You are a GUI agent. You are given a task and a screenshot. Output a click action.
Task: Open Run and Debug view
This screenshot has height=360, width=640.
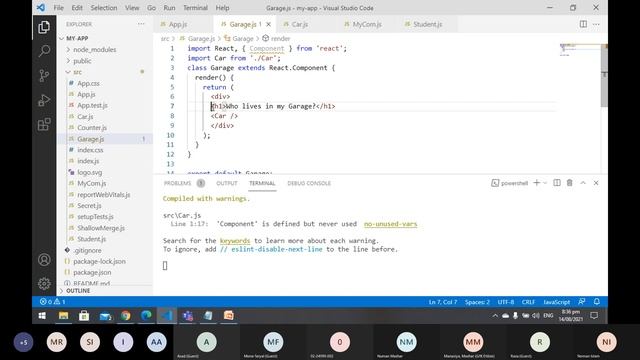(x=44, y=100)
